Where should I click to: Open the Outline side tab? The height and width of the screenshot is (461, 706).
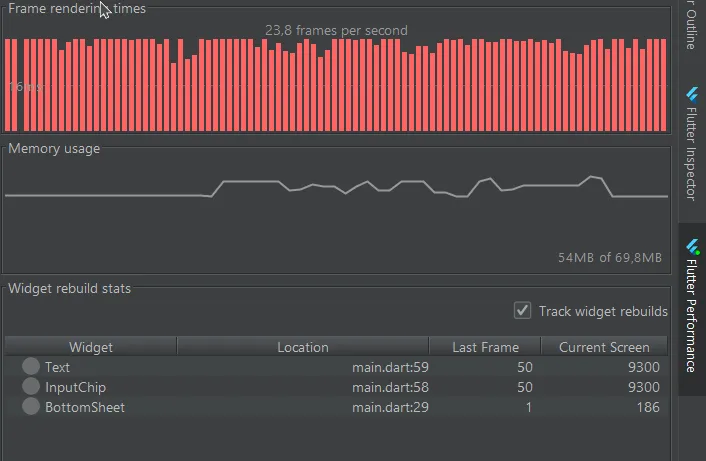click(x=692, y=25)
